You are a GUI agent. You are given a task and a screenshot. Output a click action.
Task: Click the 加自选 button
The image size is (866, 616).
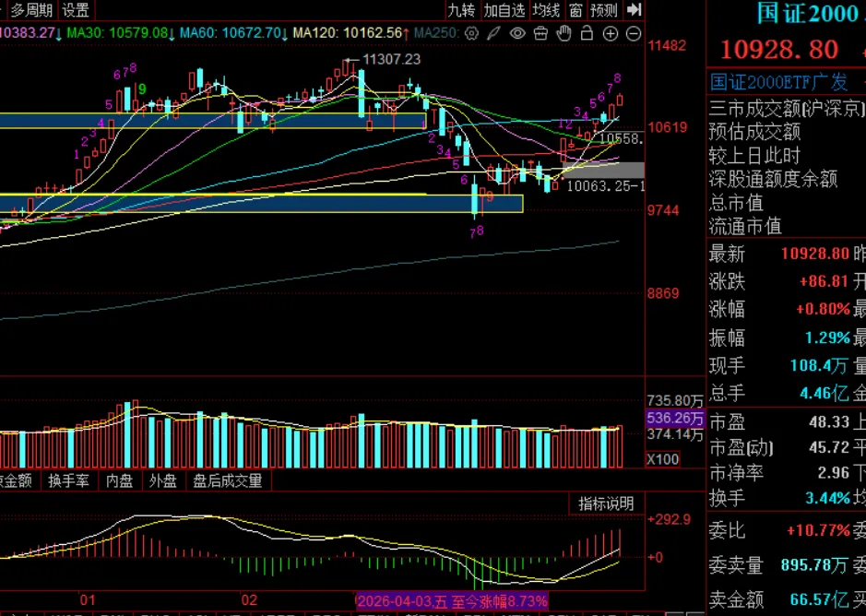click(x=504, y=10)
